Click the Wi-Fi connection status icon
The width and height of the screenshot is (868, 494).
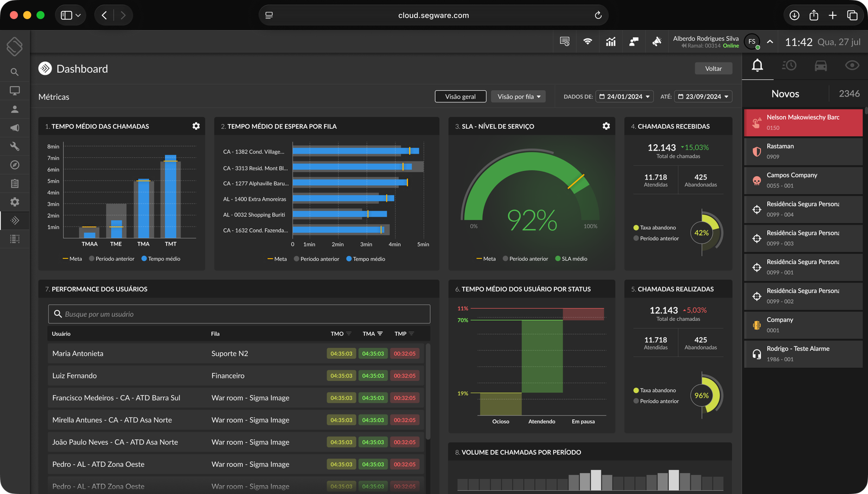click(588, 42)
